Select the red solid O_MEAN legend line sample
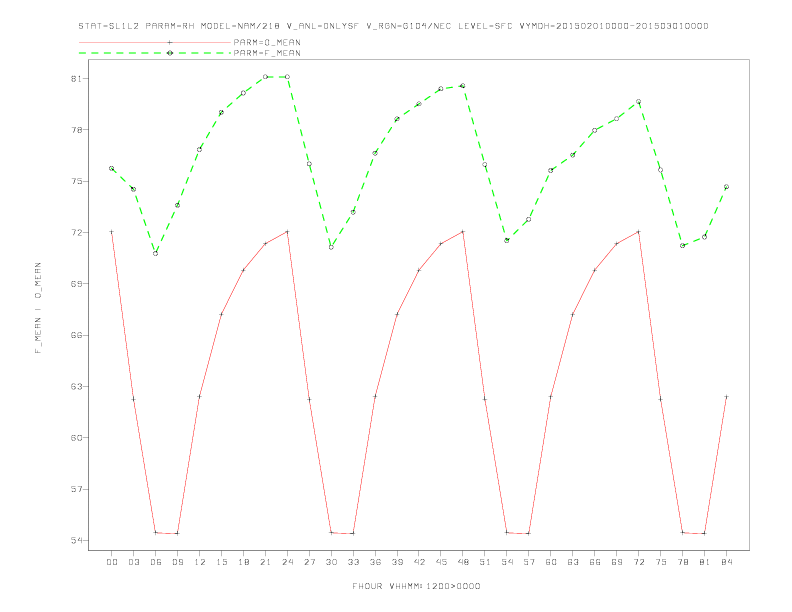The width and height of the screenshot is (792, 612). pyautogui.click(x=155, y=42)
